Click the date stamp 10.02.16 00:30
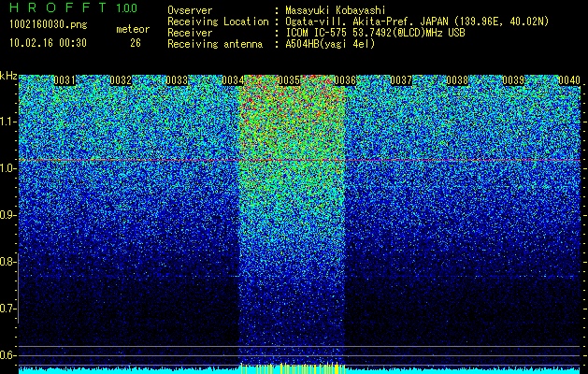The image size is (588, 374). 48,43
